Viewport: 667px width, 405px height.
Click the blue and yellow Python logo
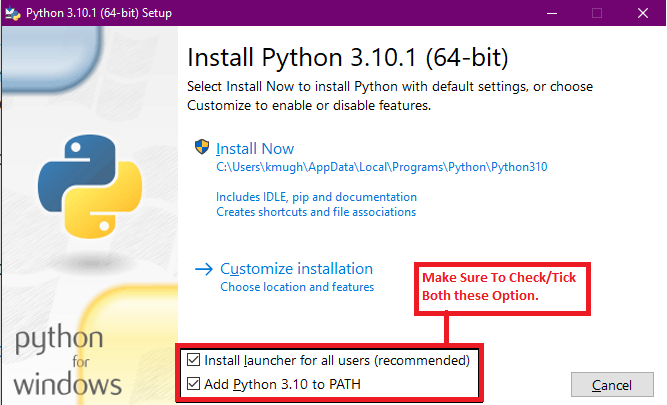click(x=90, y=186)
